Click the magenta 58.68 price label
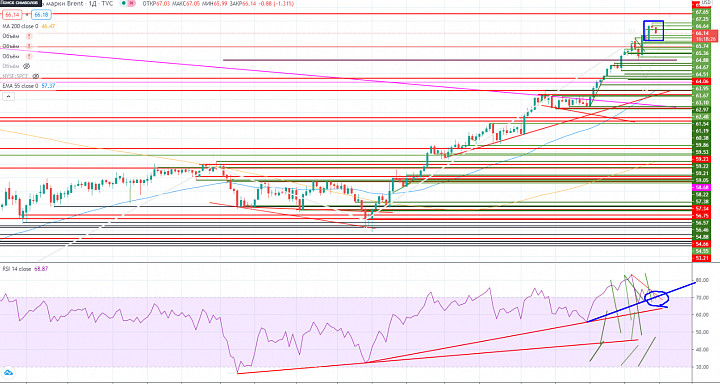The width and height of the screenshot is (720, 384). tap(701, 187)
